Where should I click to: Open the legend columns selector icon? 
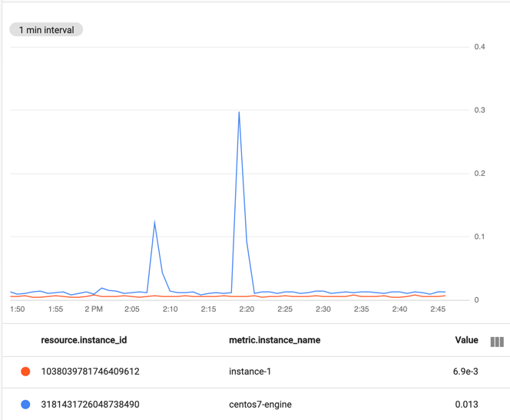497,342
